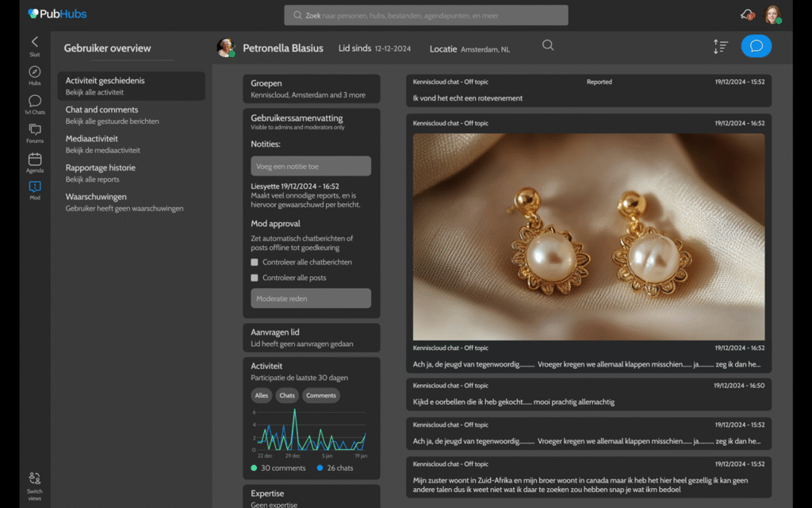Expand the Groepen section showing 3 more

coord(311,87)
